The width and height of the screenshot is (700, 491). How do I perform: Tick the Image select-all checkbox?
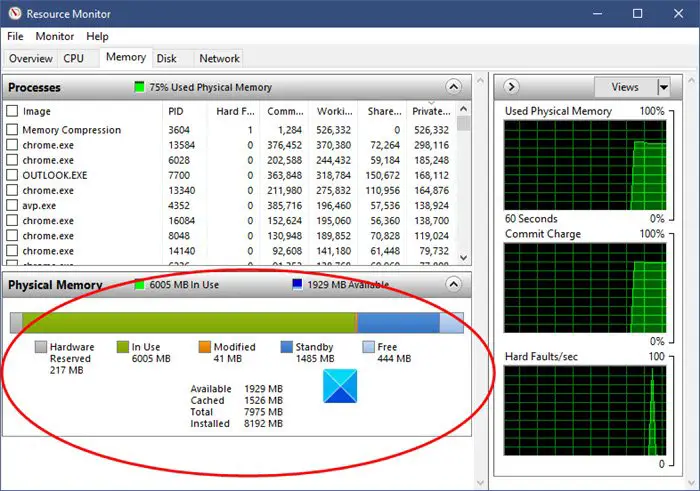point(12,111)
